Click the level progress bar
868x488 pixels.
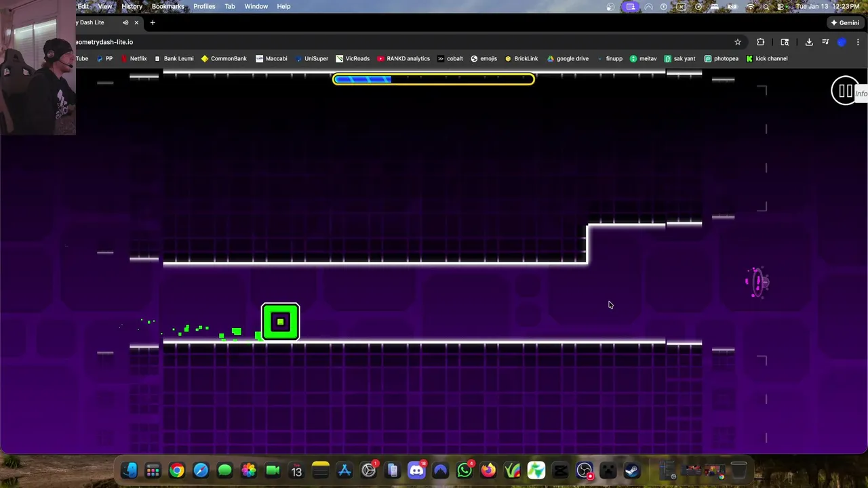[x=433, y=79]
